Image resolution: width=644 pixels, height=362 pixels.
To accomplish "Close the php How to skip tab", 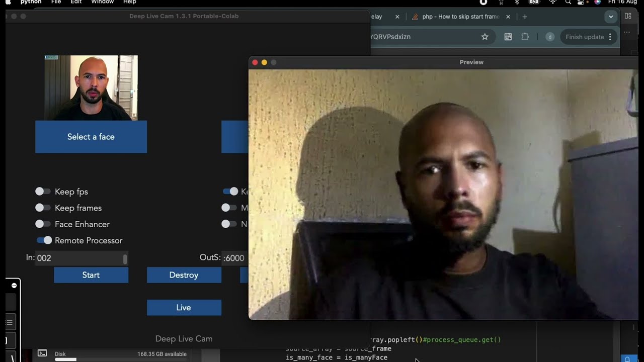I will point(508,17).
